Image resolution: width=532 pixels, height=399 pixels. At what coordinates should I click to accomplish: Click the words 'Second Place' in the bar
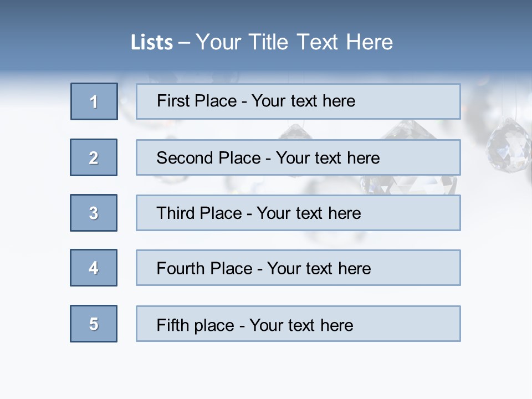click(209, 158)
